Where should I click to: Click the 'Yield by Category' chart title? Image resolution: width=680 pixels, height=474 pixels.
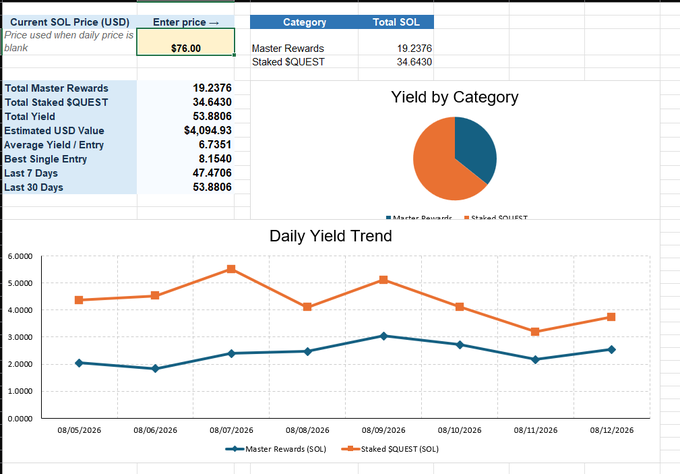click(x=454, y=97)
